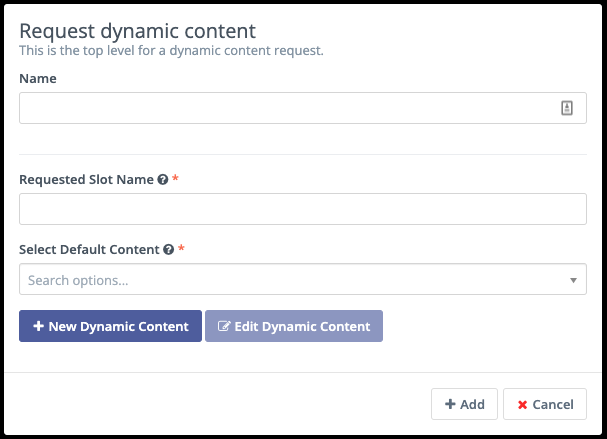
Task: Click the pencil icon on Edit Dynamic Content
Action: click(x=223, y=327)
